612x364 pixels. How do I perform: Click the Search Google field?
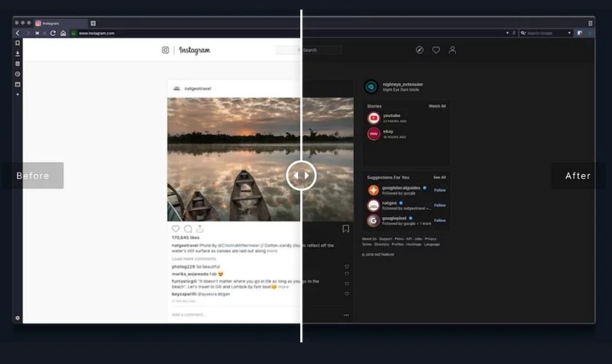tap(546, 33)
